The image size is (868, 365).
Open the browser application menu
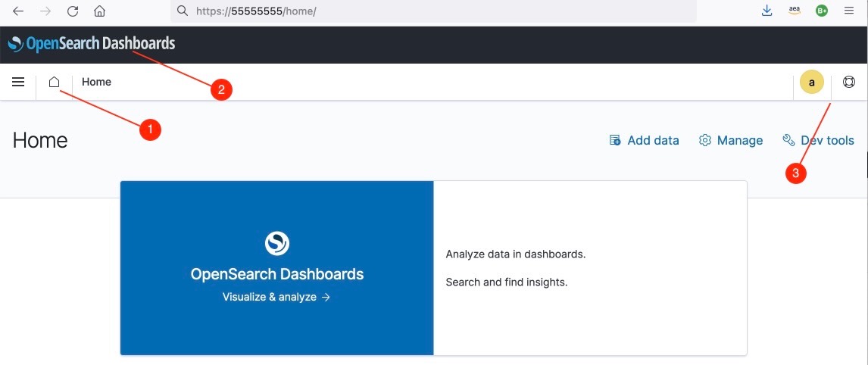pyautogui.click(x=849, y=11)
